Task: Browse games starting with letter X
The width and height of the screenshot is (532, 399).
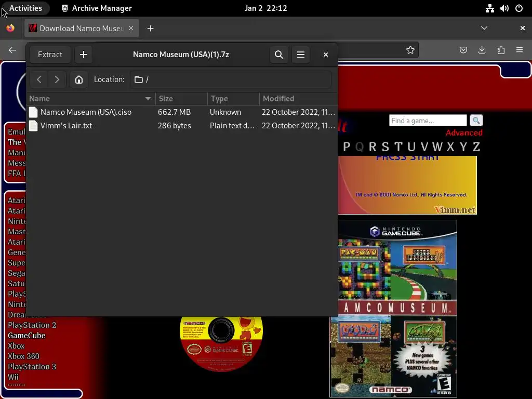Action: [x=450, y=147]
